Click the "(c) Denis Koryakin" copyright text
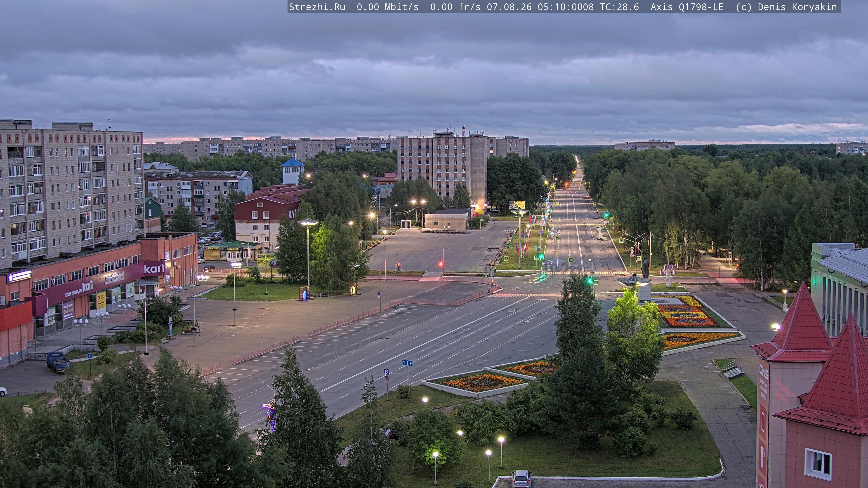The width and height of the screenshot is (868, 488). coord(786,7)
